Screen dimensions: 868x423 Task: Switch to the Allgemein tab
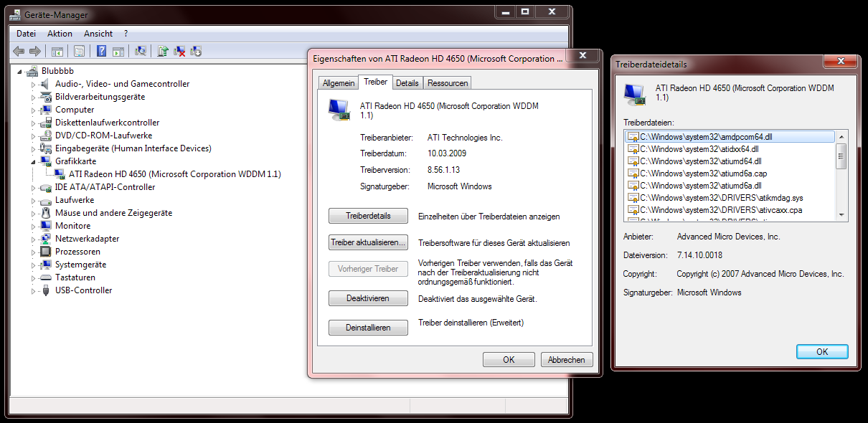[339, 83]
